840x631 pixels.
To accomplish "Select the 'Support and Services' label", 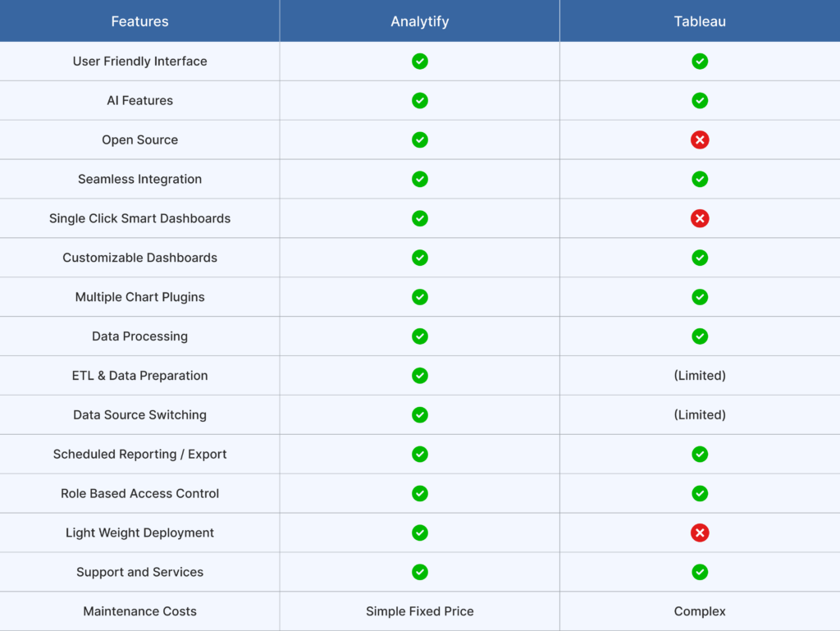I will [139, 572].
